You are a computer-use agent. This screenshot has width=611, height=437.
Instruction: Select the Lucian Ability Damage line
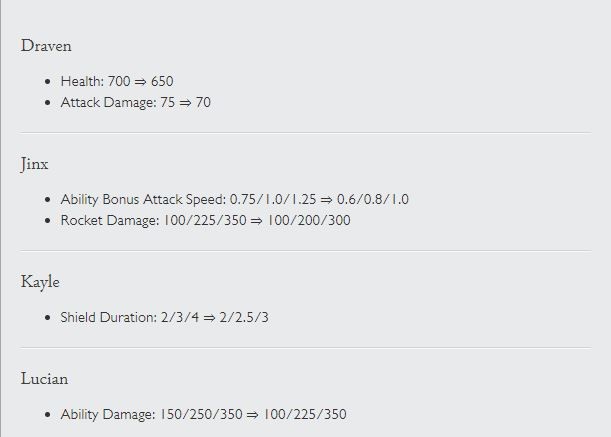pyautogui.click(x=203, y=414)
